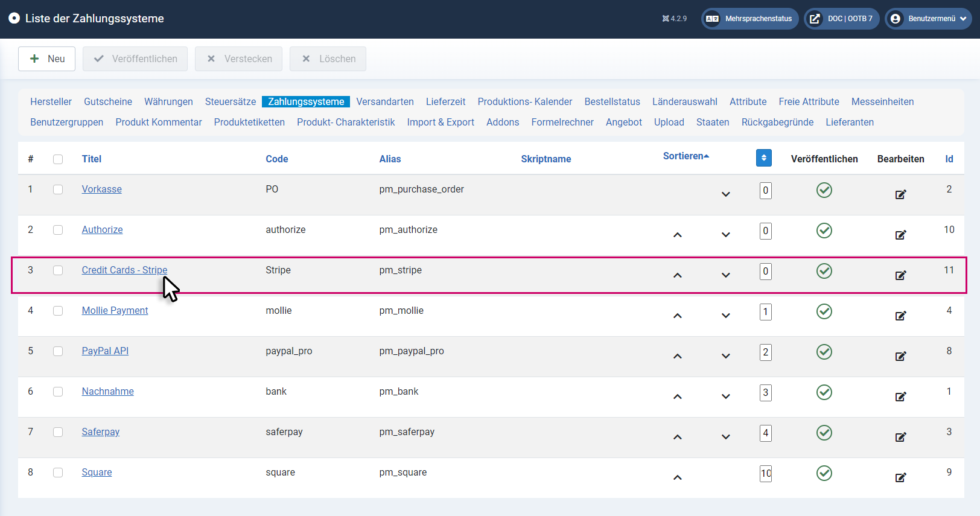Open edit icon for Credit Cards - Stripe
980x516 pixels.
pyautogui.click(x=900, y=275)
